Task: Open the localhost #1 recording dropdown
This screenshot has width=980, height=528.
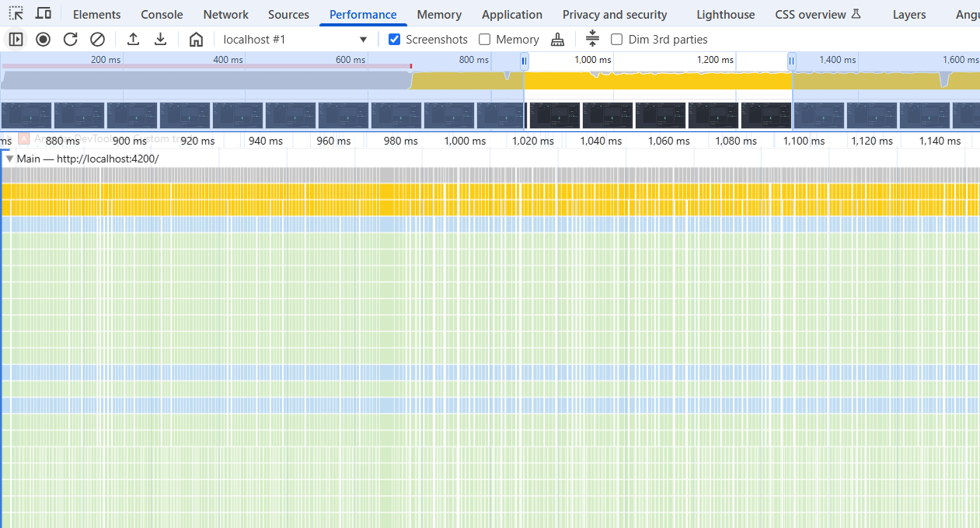Action: 295,39
